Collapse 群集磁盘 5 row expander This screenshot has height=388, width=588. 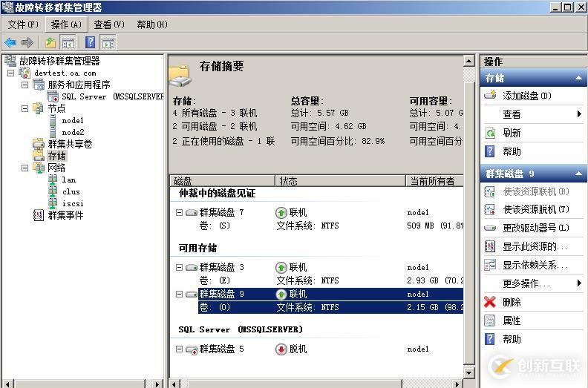179,349
